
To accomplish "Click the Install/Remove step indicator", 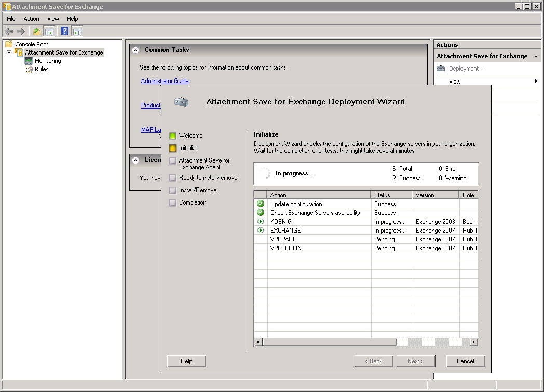I will [172, 191].
